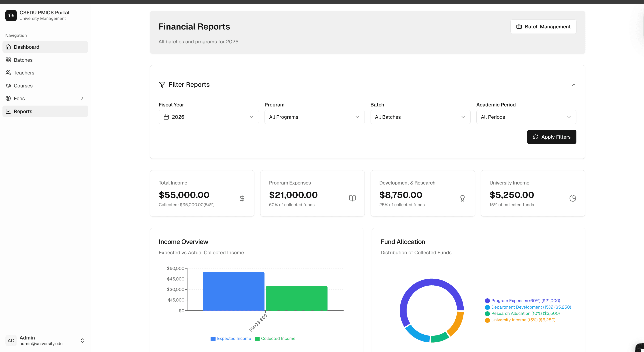Click the Batch Management button
This screenshot has height=352, width=644.
click(544, 26)
